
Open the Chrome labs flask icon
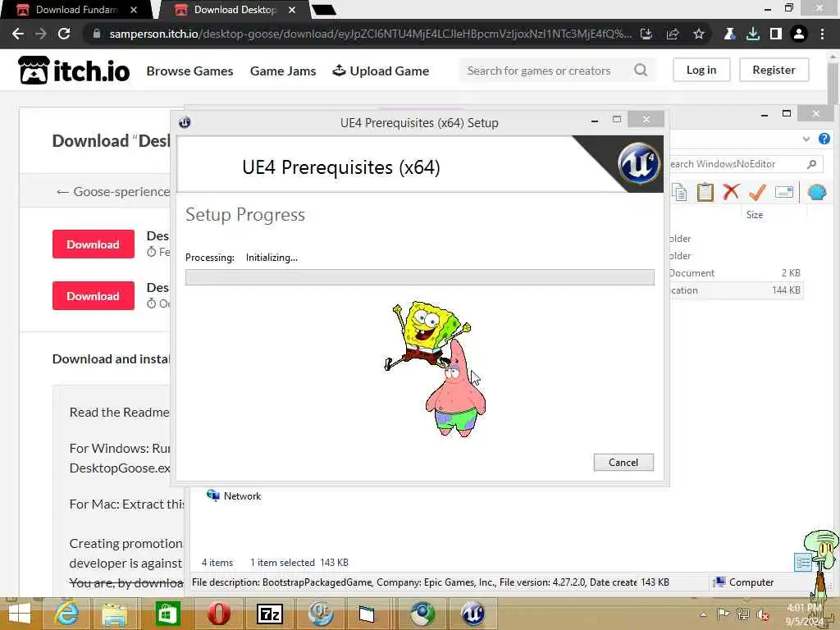click(x=729, y=34)
